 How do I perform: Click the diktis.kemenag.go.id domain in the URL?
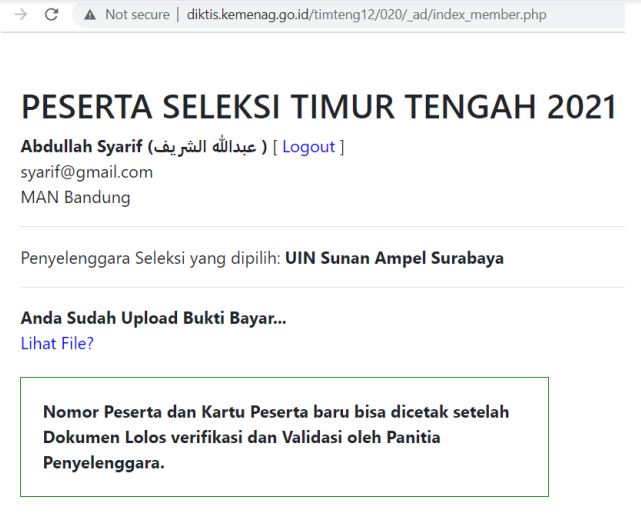[249, 15]
